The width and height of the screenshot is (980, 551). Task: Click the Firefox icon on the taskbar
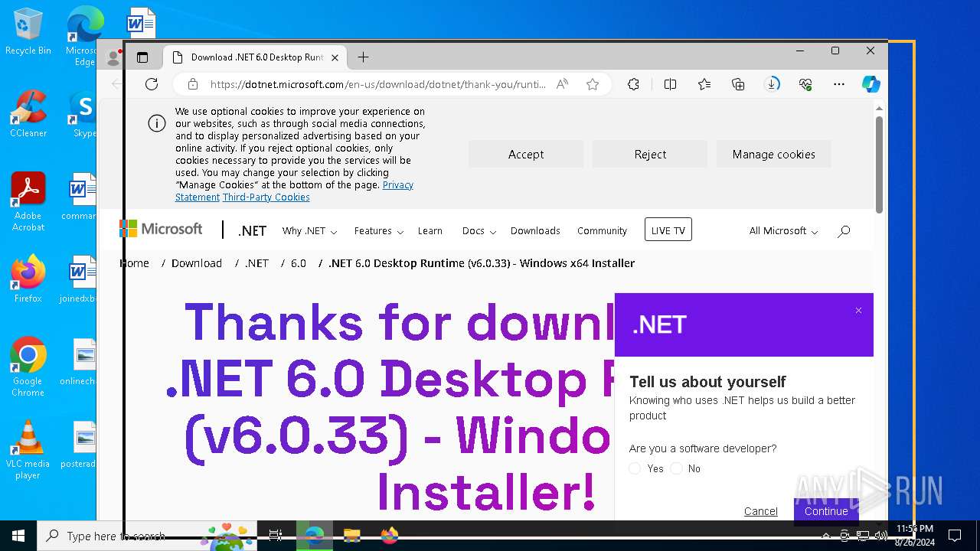(x=389, y=536)
